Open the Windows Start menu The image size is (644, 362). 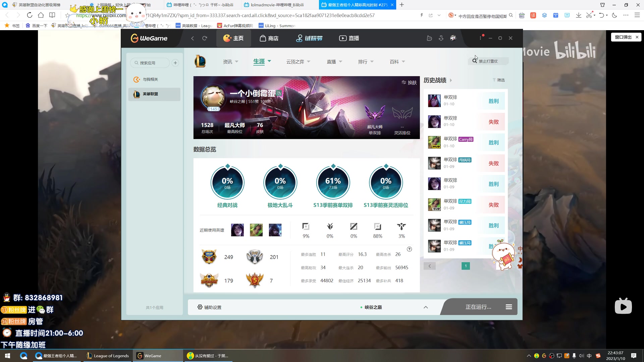(x=7, y=356)
